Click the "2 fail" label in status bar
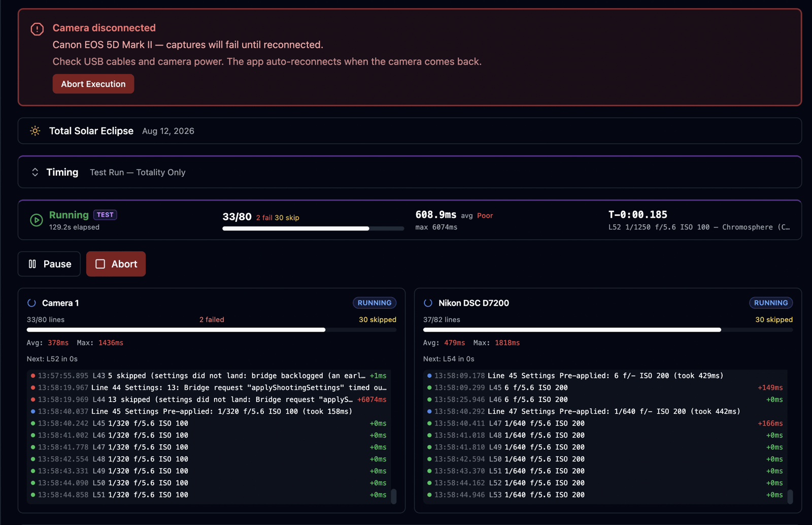The width and height of the screenshot is (812, 525). (x=264, y=218)
